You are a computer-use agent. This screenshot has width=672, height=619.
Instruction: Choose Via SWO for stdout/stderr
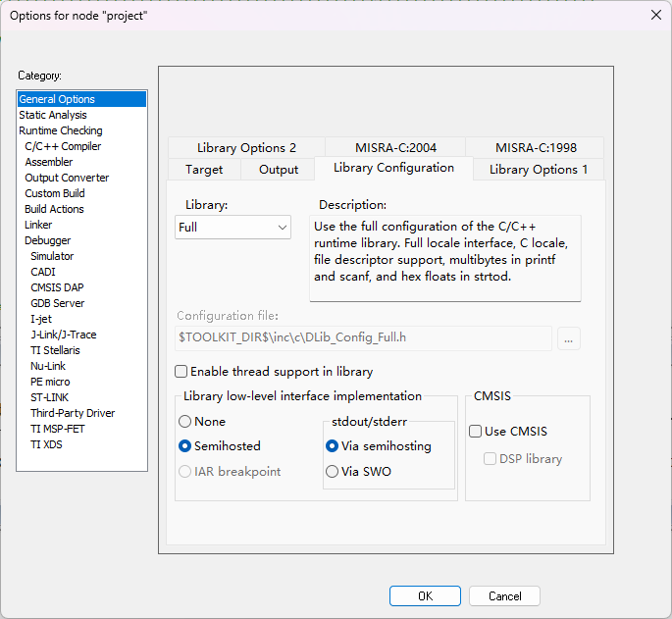[x=333, y=471]
